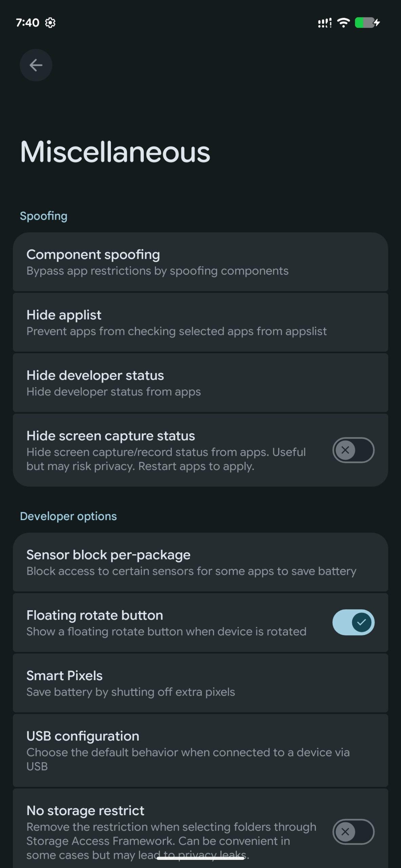Turn off Floating rotate button switch
401x868 pixels.
pyautogui.click(x=353, y=622)
